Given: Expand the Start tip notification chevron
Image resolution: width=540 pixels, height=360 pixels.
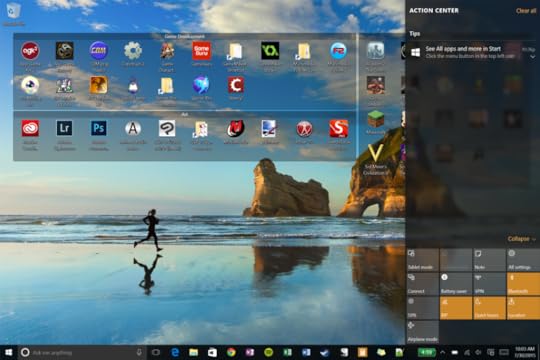Looking at the screenshot, I should tap(532, 57).
